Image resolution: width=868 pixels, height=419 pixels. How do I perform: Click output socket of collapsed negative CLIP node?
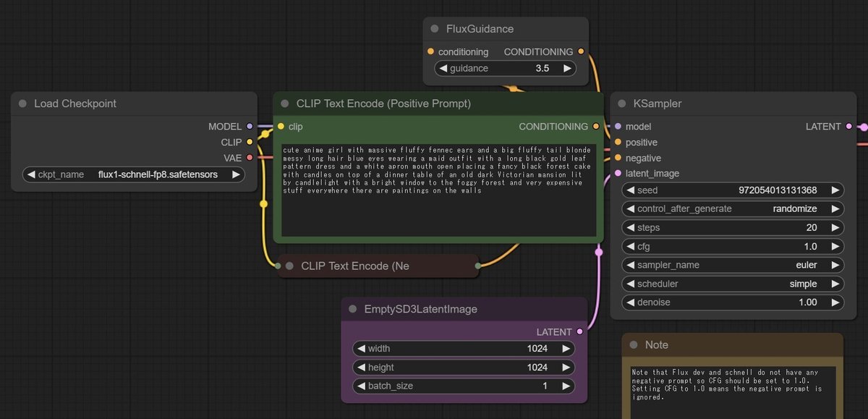(x=477, y=266)
